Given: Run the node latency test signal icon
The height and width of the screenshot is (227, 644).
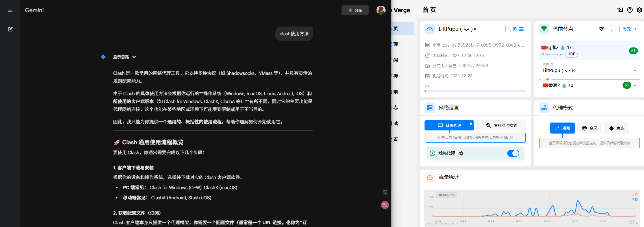Looking at the screenshot, I should click(601, 29).
